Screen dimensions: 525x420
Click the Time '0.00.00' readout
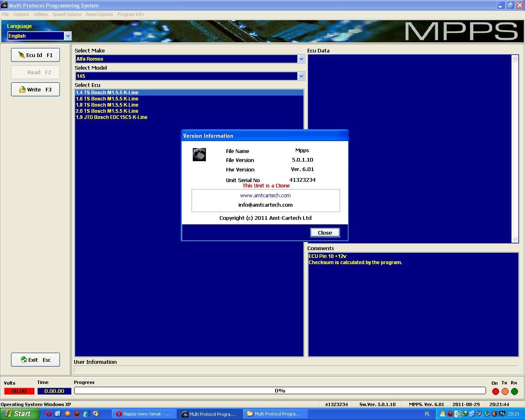coord(55,391)
